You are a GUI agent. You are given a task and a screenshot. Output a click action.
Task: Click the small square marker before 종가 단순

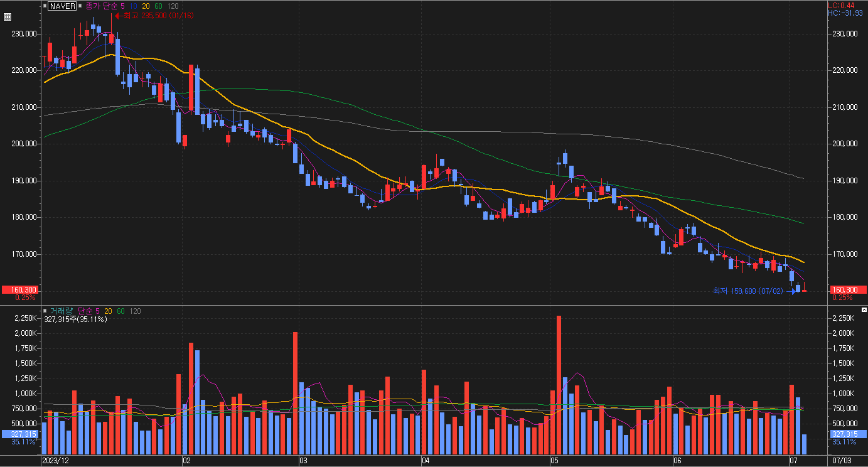pos(80,6)
